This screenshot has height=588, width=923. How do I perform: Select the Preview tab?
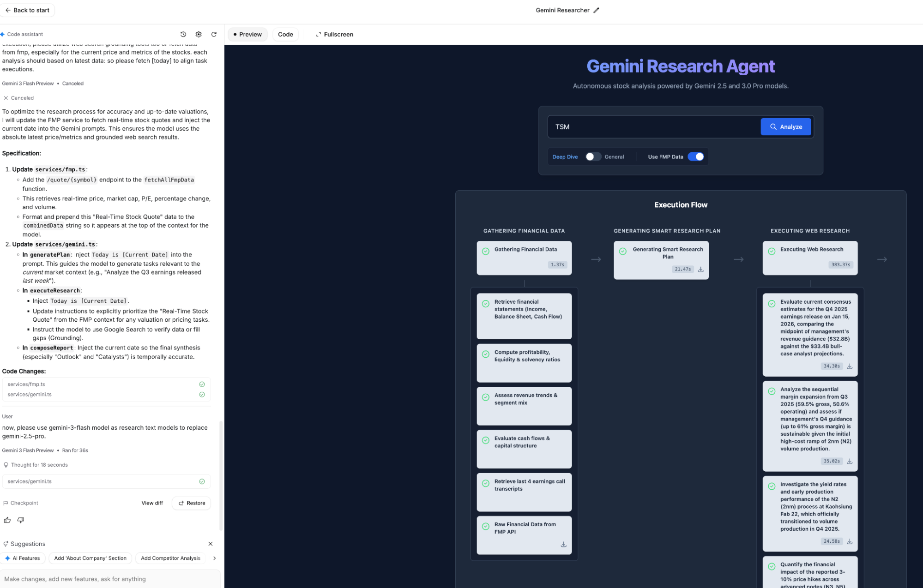(247, 34)
